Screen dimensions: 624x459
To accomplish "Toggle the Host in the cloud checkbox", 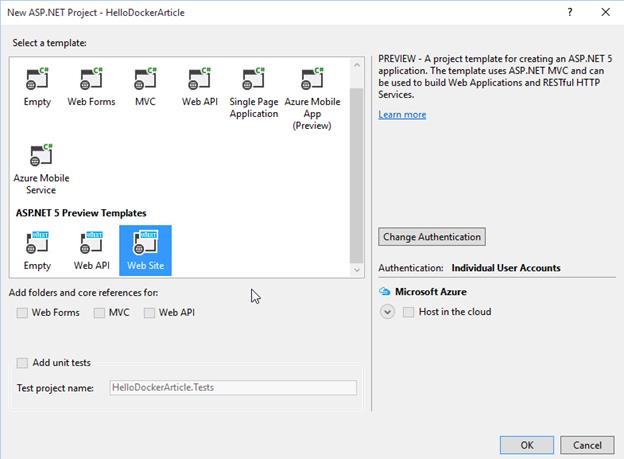I will click(x=408, y=312).
